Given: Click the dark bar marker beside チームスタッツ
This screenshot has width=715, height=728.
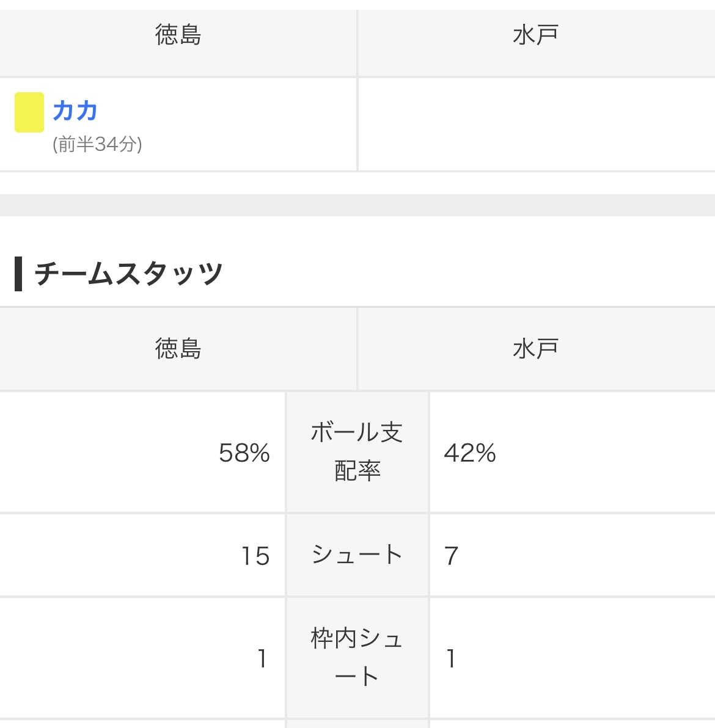Looking at the screenshot, I should pyautogui.click(x=18, y=274).
